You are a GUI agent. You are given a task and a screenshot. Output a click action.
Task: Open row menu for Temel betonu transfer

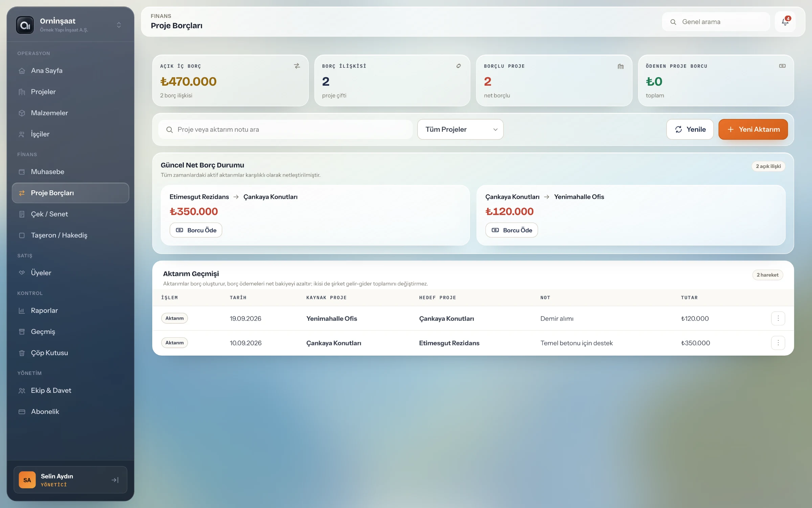(x=778, y=343)
